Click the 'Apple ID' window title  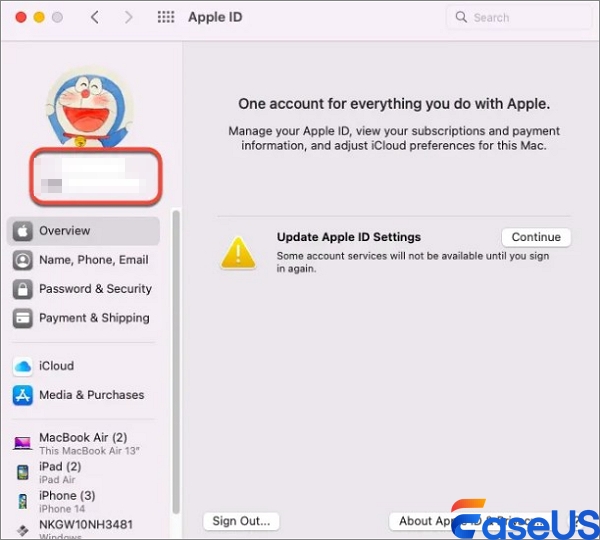(215, 17)
